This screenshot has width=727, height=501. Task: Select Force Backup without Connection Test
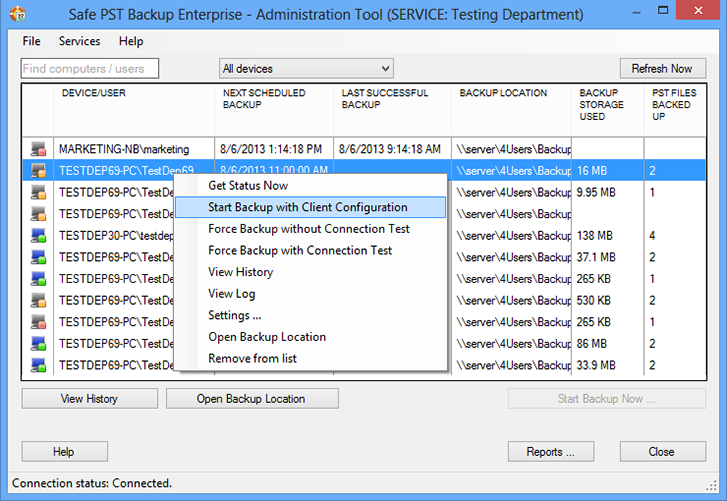coord(310,229)
